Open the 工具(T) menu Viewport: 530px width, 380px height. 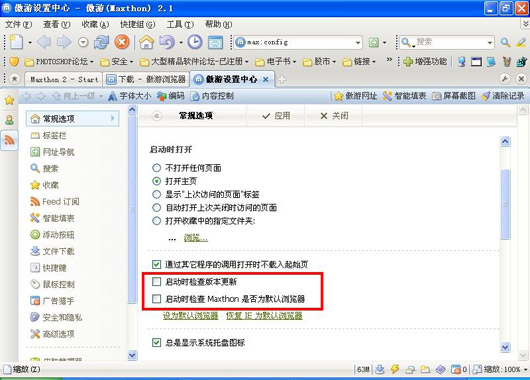tap(180, 24)
